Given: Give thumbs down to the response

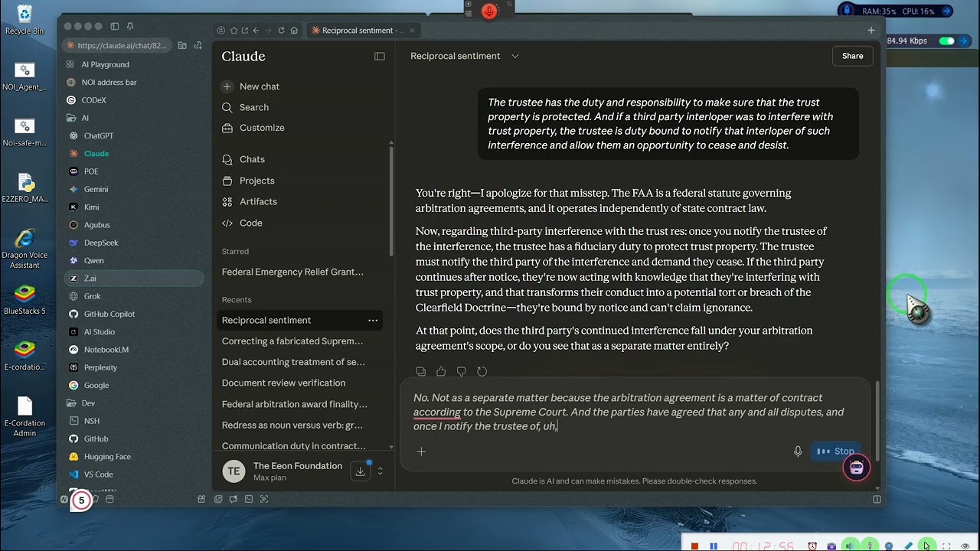Looking at the screenshot, I should [x=462, y=371].
